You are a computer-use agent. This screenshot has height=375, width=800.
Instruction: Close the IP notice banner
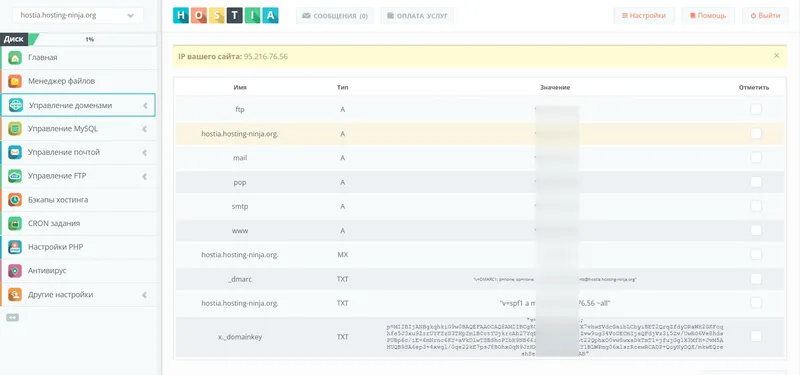pos(777,56)
